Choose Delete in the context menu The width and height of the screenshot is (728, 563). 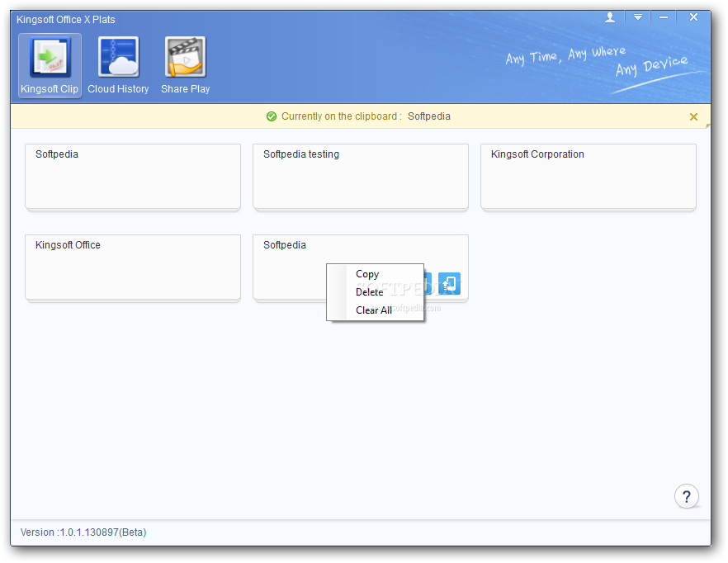pyautogui.click(x=369, y=292)
